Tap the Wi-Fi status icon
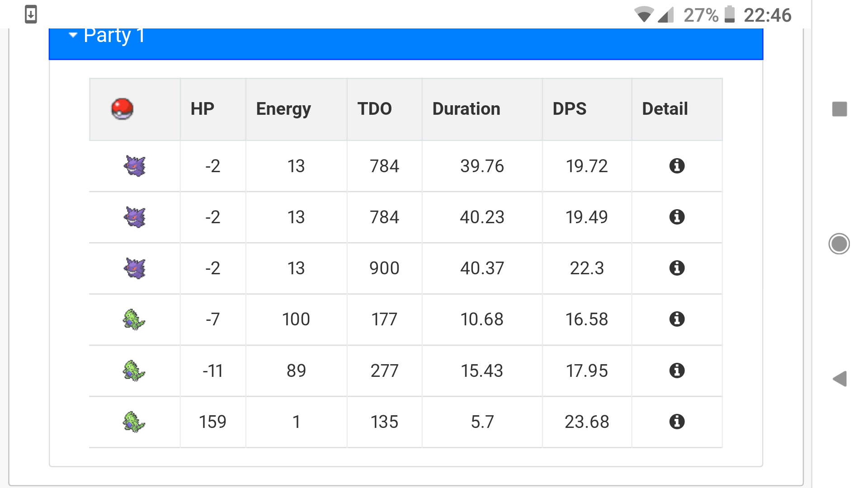This screenshot has width=868, height=488. coord(644,15)
